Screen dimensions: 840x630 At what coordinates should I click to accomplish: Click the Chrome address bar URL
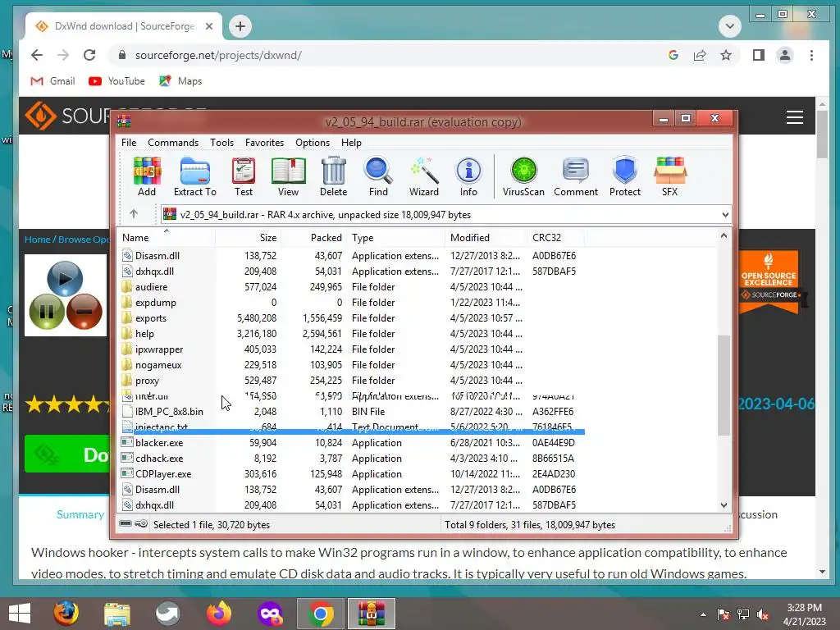point(218,55)
